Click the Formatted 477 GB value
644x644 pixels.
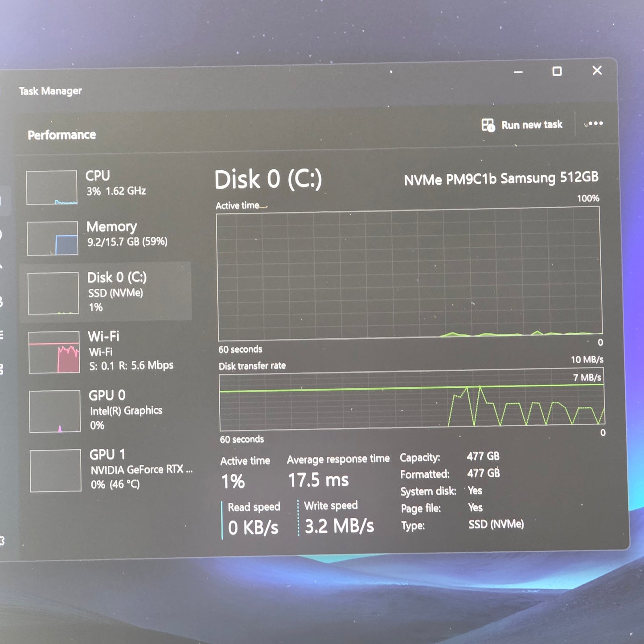pyautogui.click(x=484, y=473)
